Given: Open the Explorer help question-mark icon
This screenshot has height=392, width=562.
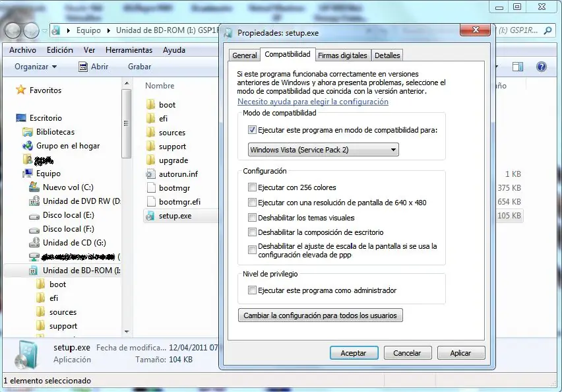Looking at the screenshot, I should pyautogui.click(x=541, y=67).
